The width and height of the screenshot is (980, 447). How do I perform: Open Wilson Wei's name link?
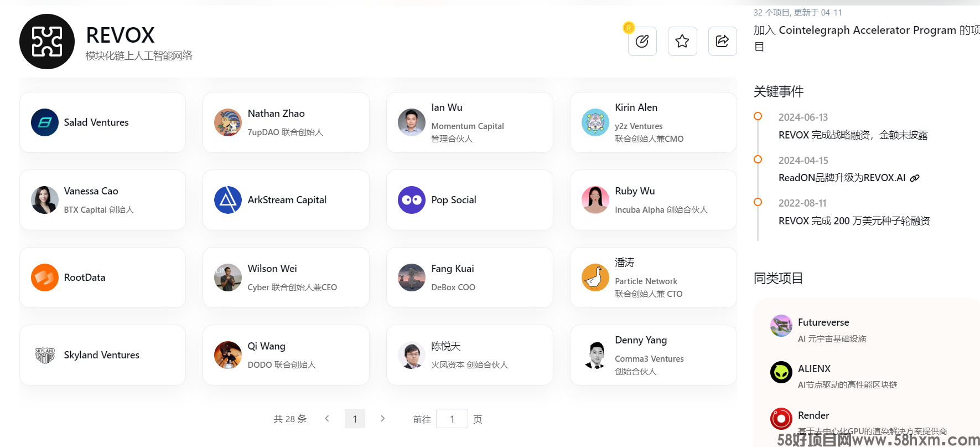[272, 269]
